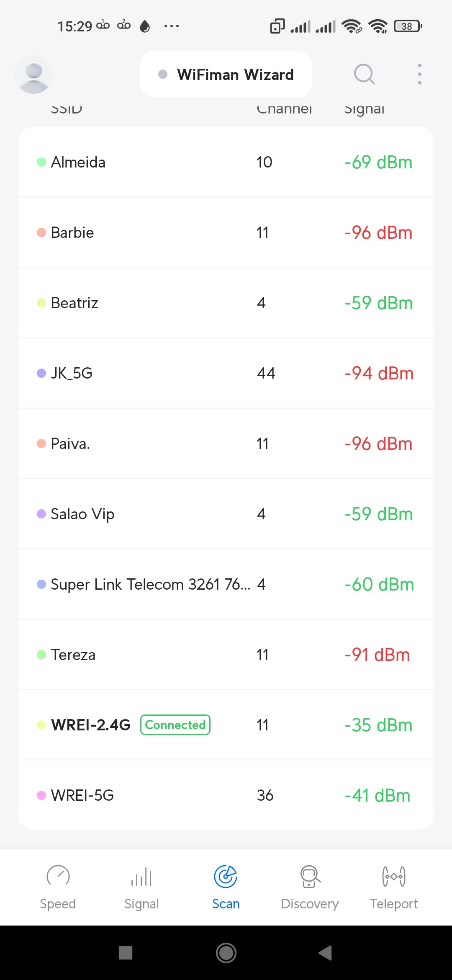This screenshot has height=980, width=452.
Task: Tap the -91 dBm signal for Tereza
Action: [377, 655]
